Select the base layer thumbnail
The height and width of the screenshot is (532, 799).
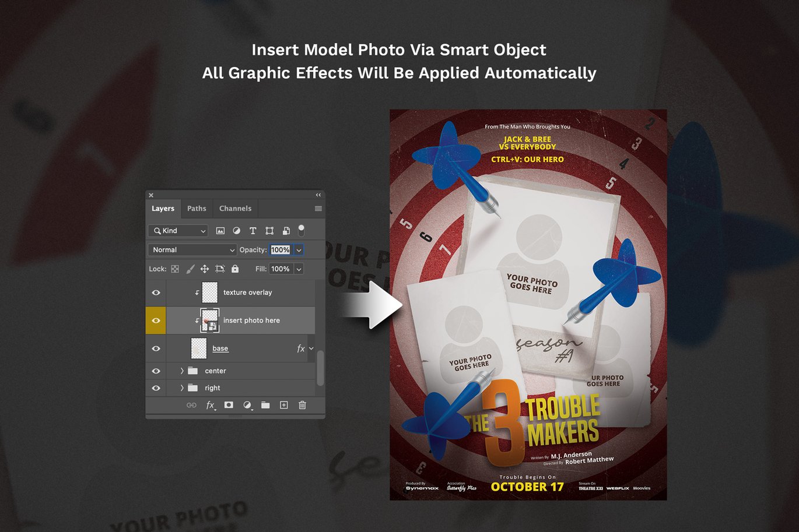pyautogui.click(x=199, y=348)
